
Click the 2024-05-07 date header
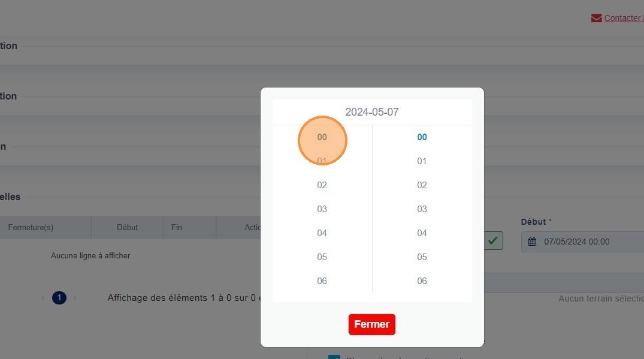[371, 112]
